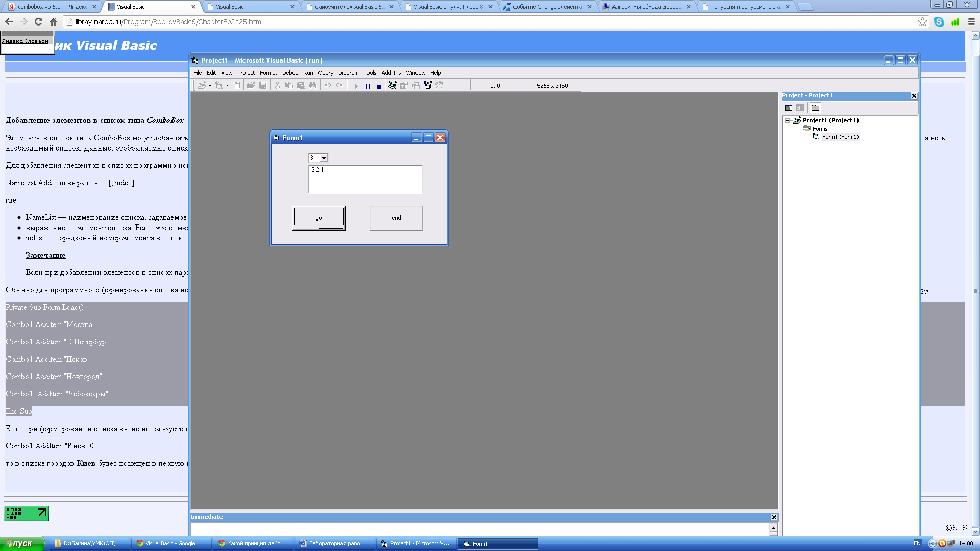This screenshot has width=980, height=551.
Task: Click View Code icon in Project panel
Action: (x=789, y=108)
